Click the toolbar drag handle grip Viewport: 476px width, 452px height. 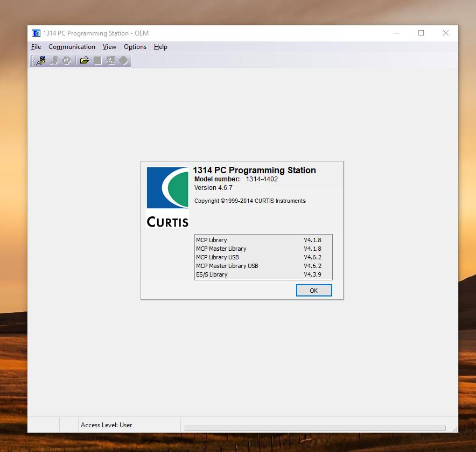[x=32, y=61]
